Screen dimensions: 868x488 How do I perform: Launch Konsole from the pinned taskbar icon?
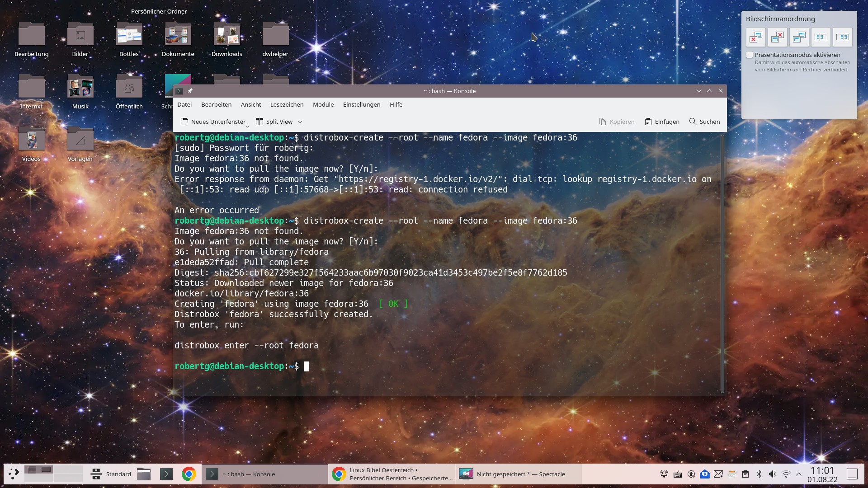tap(166, 474)
